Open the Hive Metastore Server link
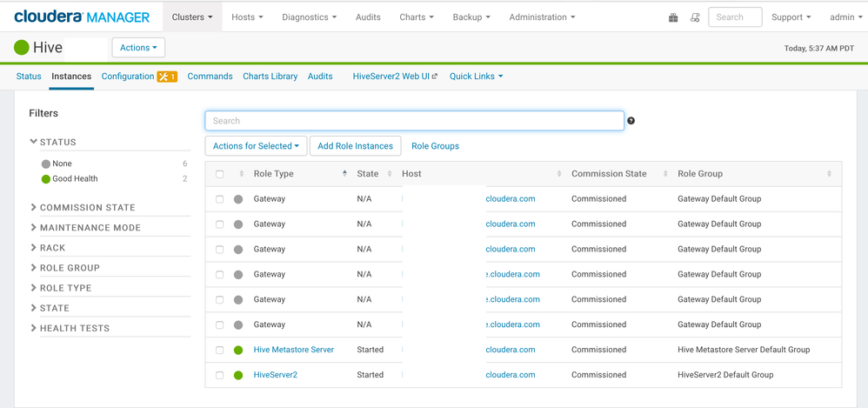 click(293, 350)
